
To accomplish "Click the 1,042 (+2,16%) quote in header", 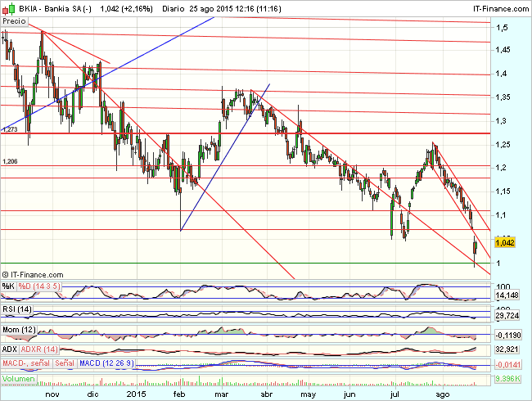I will coord(126,9).
